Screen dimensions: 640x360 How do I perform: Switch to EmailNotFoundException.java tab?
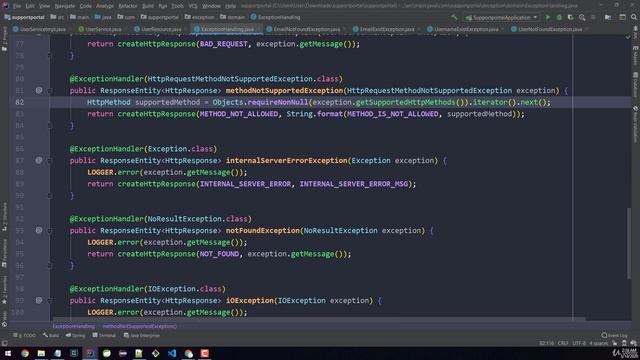pos(304,29)
